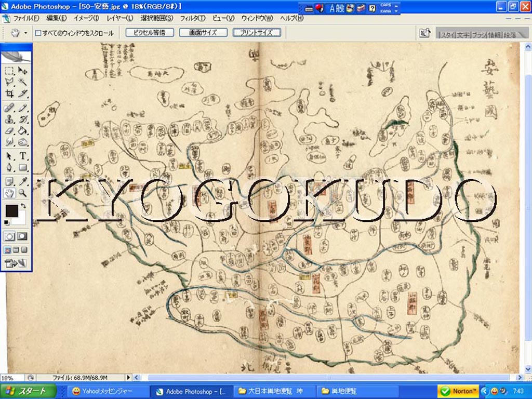
Task: Switch to the ブラシ palette tab
Action: pyautogui.click(x=478, y=35)
